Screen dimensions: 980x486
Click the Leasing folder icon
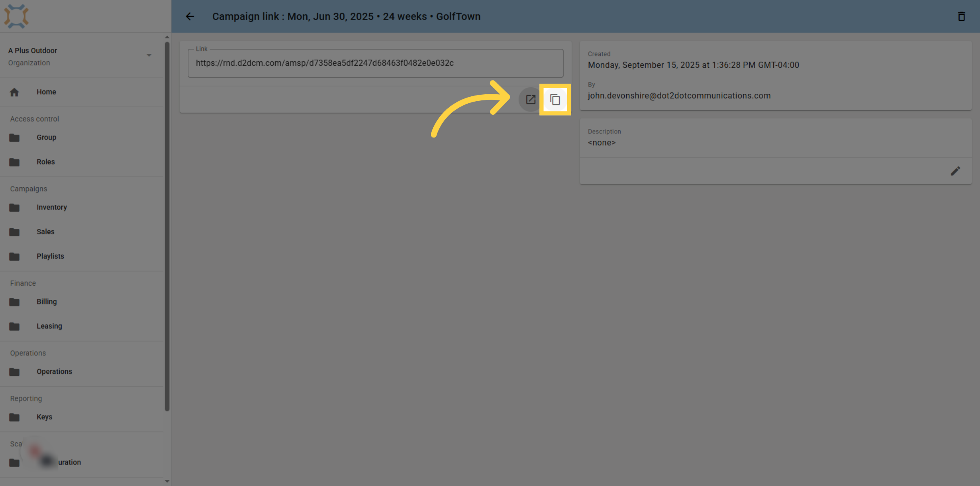pyautogui.click(x=14, y=326)
